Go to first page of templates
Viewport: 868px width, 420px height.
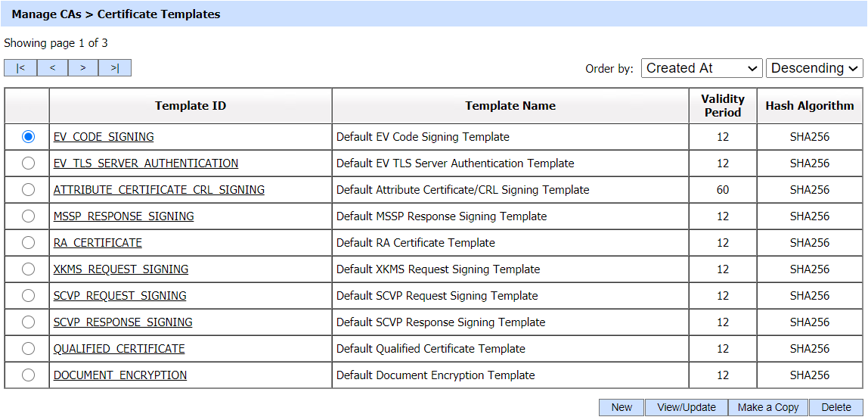[x=20, y=68]
